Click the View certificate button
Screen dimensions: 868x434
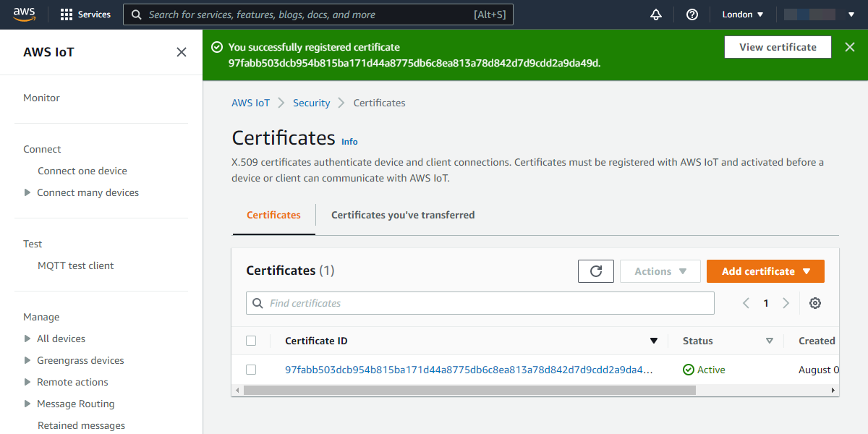[x=778, y=47]
